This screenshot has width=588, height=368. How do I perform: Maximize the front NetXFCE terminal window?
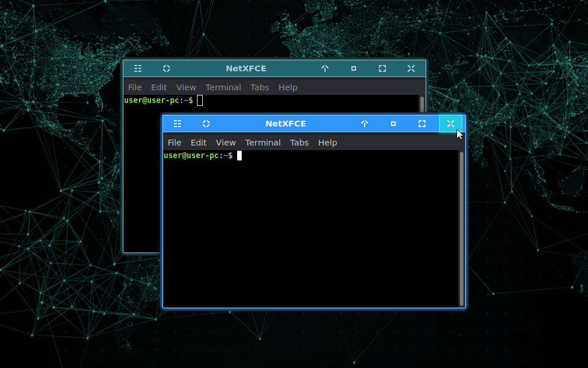[x=422, y=124]
